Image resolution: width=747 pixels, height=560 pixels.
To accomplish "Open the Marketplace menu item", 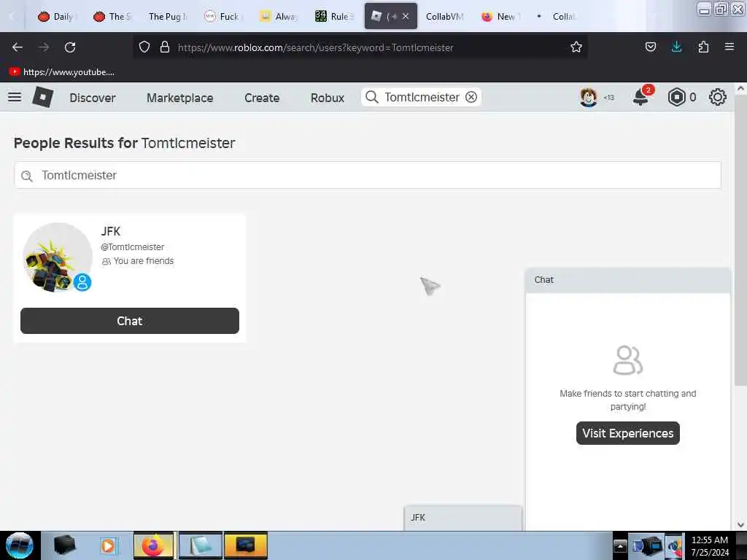I will [180, 98].
